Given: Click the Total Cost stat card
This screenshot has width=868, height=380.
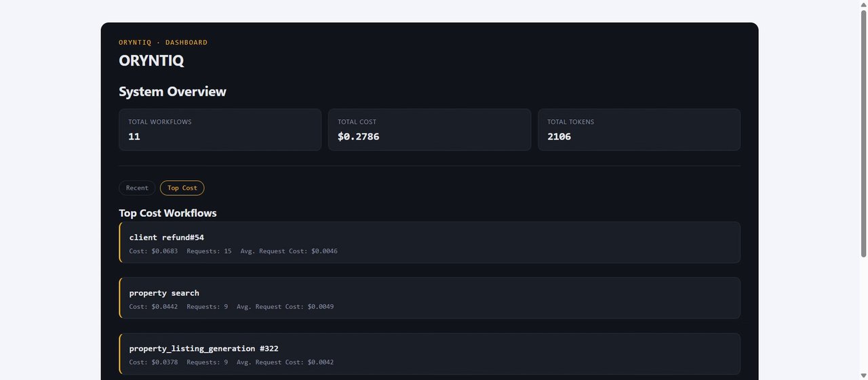Looking at the screenshot, I should (x=429, y=129).
